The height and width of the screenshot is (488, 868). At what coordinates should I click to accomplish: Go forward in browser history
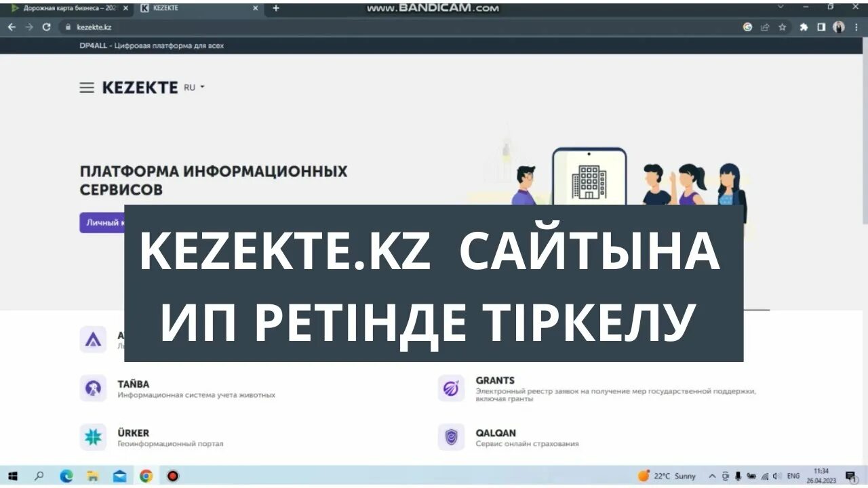pyautogui.click(x=28, y=27)
